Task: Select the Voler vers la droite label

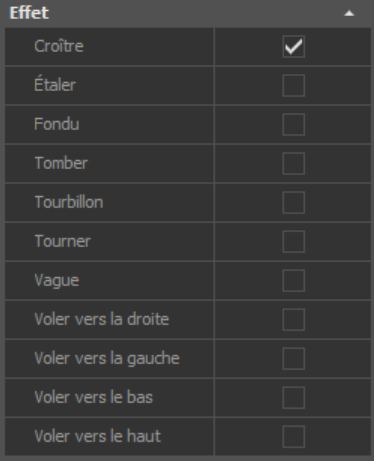Action: tap(102, 319)
